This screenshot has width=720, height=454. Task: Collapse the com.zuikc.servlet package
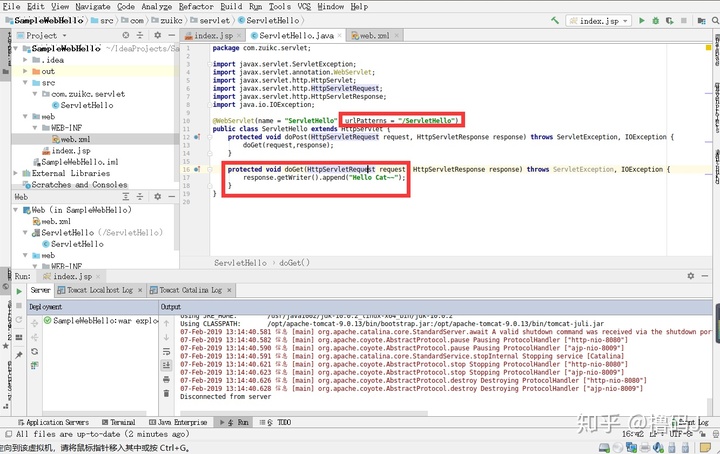point(35,94)
